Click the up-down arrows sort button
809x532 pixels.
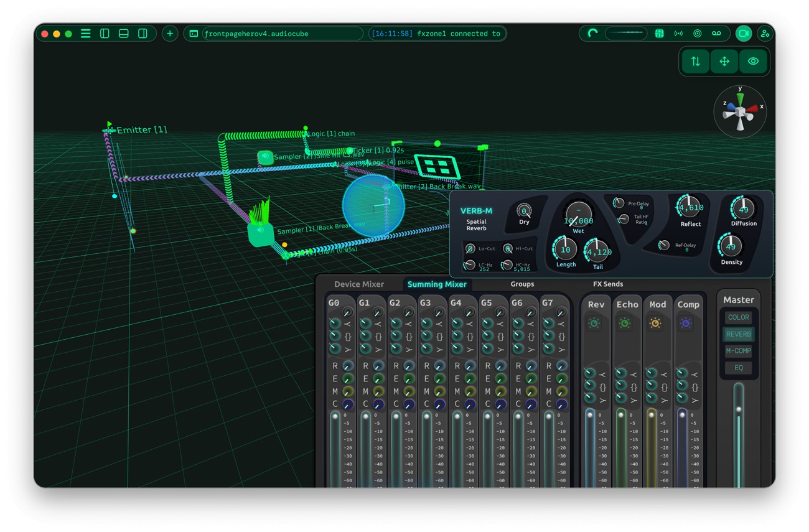tap(696, 62)
